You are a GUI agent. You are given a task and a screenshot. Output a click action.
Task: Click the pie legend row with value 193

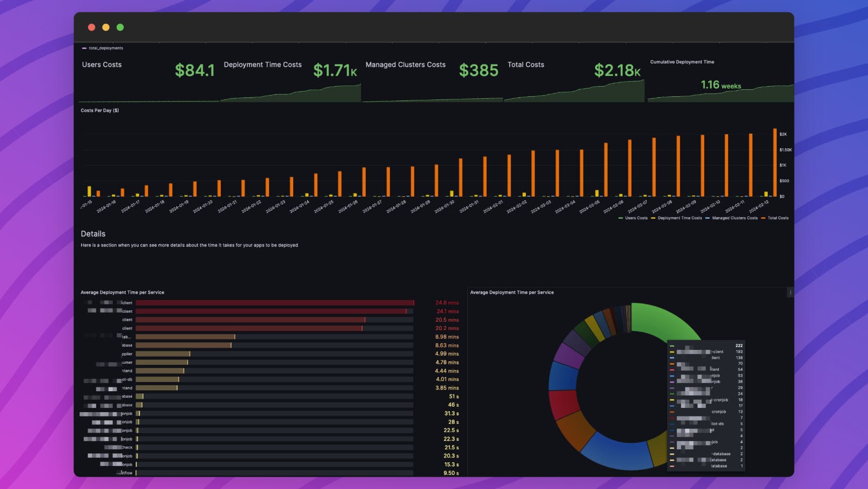[706, 351]
